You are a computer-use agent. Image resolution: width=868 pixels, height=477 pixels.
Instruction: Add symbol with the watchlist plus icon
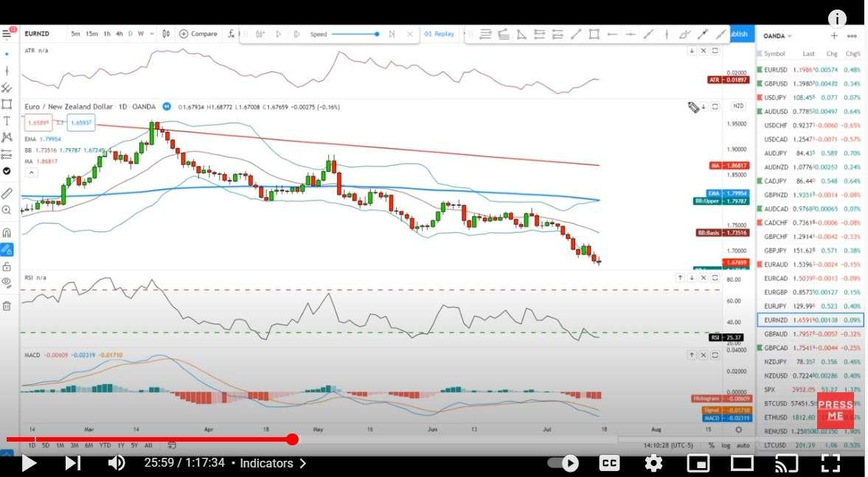(834, 35)
